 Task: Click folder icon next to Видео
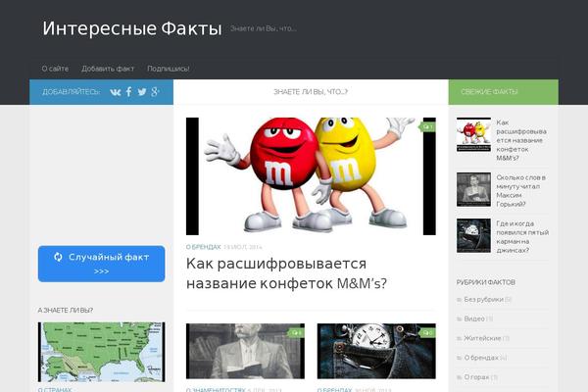click(459, 319)
